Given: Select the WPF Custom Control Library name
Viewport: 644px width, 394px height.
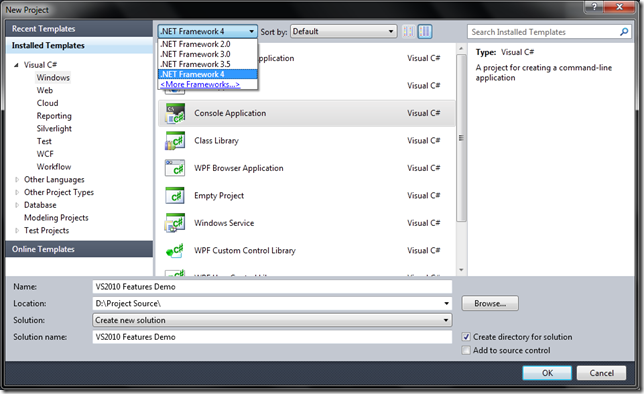Looking at the screenshot, I should 245,251.
